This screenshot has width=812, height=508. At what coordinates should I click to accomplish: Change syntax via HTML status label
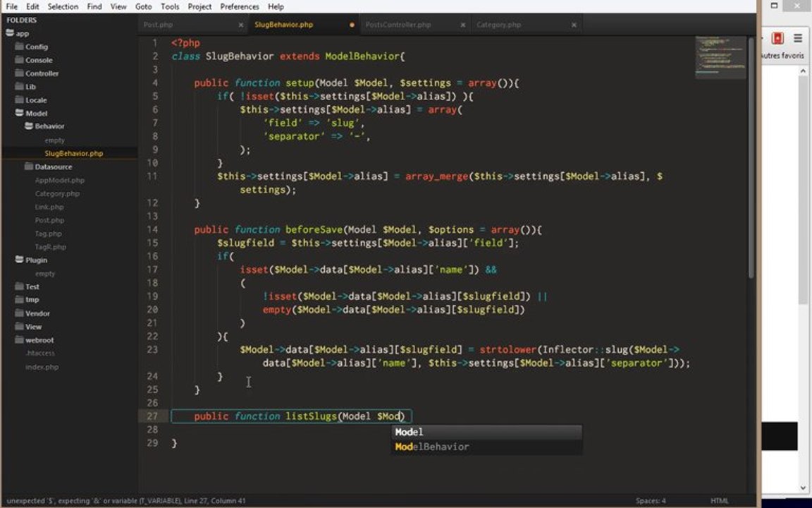[719, 501]
